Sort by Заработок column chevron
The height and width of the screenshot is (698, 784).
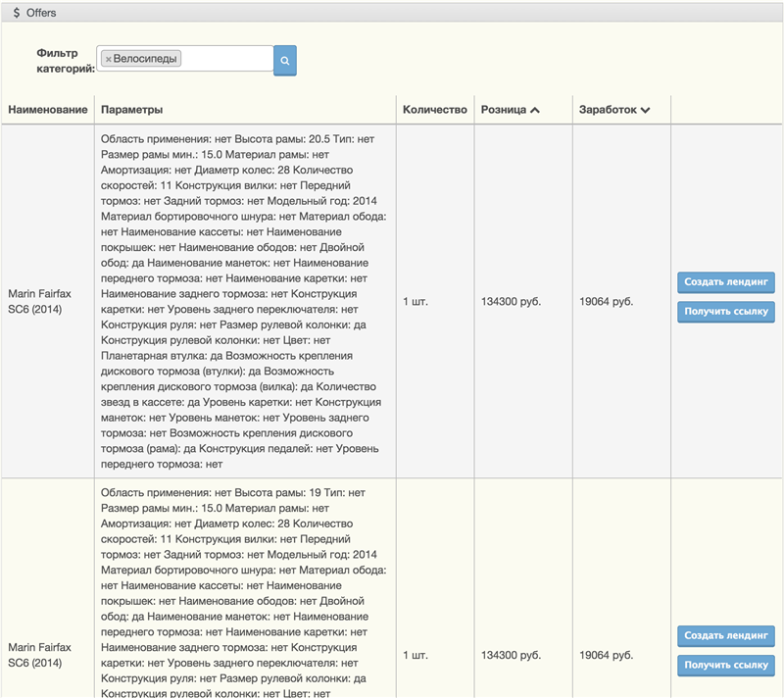pyautogui.click(x=645, y=110)
